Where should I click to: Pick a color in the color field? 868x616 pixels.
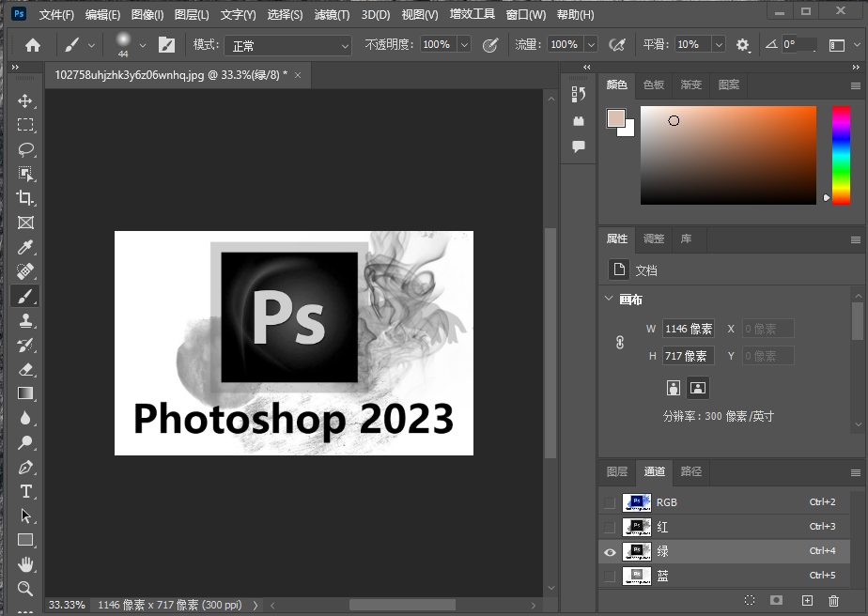tap(728, 156)
